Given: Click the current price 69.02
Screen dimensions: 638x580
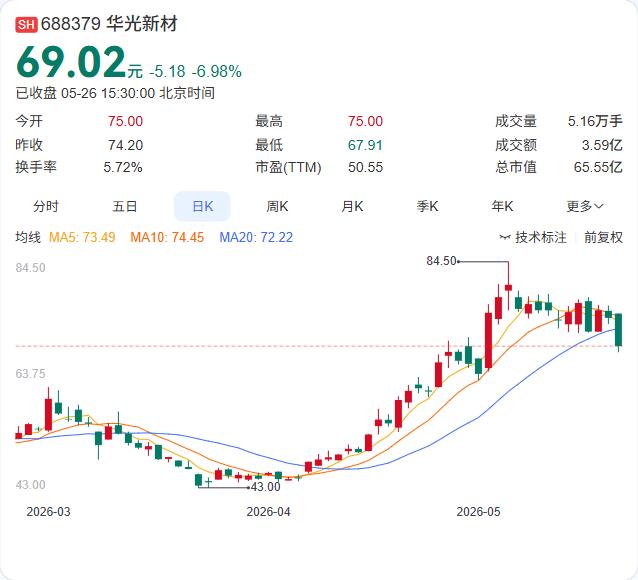Looking at the screenshot, I should coord(71,62).
